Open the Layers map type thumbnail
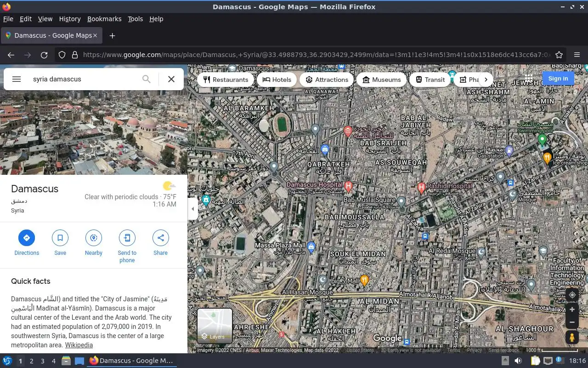 pyautogui.click(x=215, y=326)
